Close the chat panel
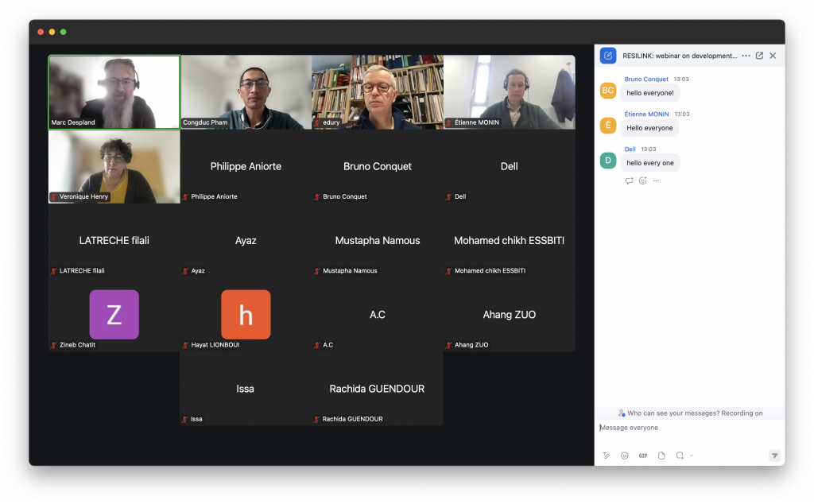The width and height of the screenshot is (814, 504). 773,56
